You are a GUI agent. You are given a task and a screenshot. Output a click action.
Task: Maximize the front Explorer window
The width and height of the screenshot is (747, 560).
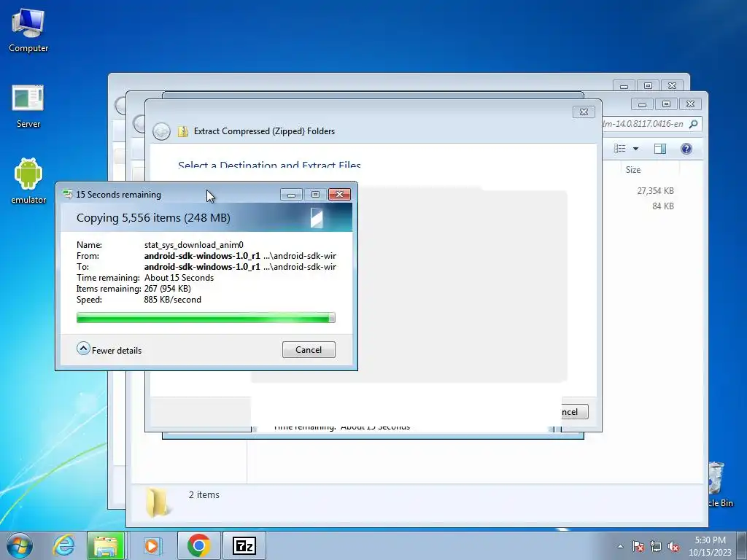tap(666, 104)
